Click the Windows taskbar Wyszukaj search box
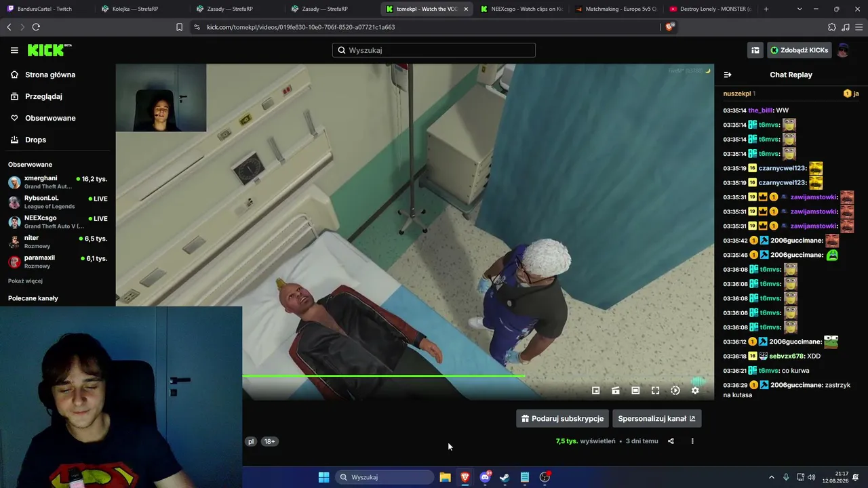The height and width of the screenshot is (488, 868). (x=384, y=477)
